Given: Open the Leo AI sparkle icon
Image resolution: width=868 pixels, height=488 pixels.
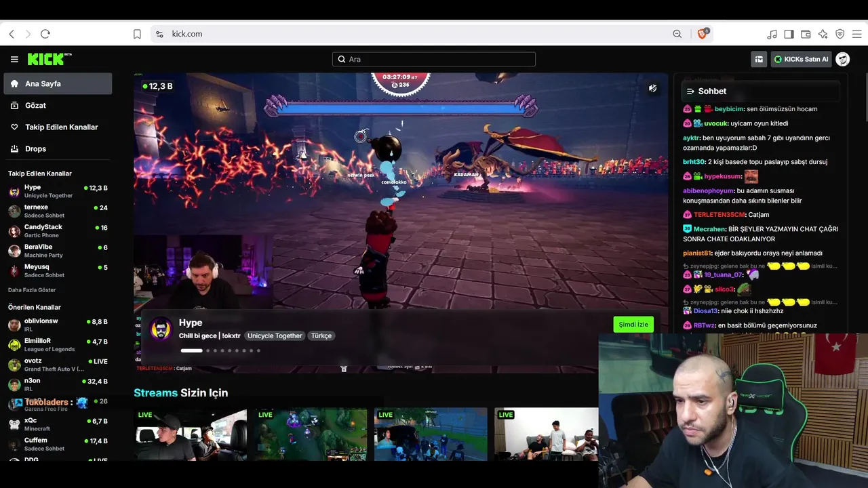Looking at the screenshot, I should (x=823, y=34).
